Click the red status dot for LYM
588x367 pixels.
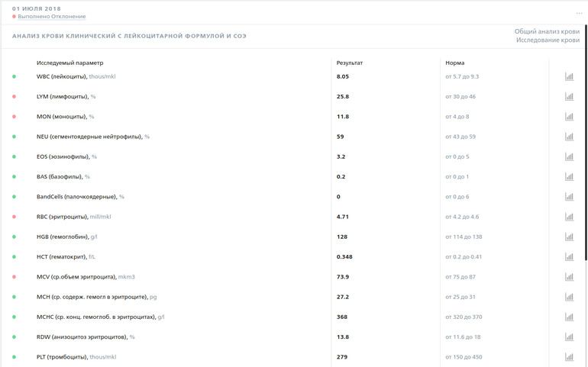pyautogui.click(x=14, y=97)
